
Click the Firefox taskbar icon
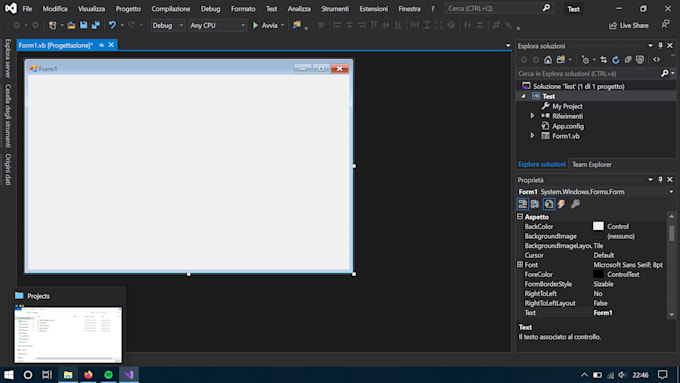88,375
